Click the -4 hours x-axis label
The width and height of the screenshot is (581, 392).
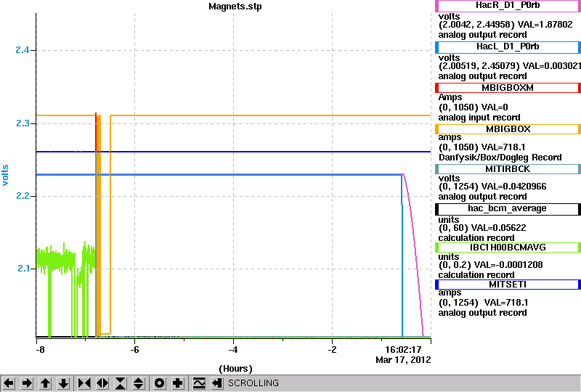pyautogui.click(x=232, y=350)
